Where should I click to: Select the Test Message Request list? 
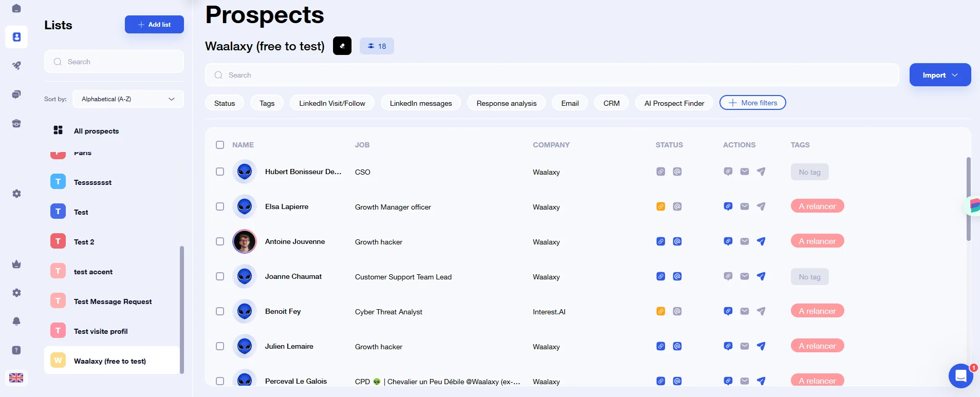pos(113,301)
